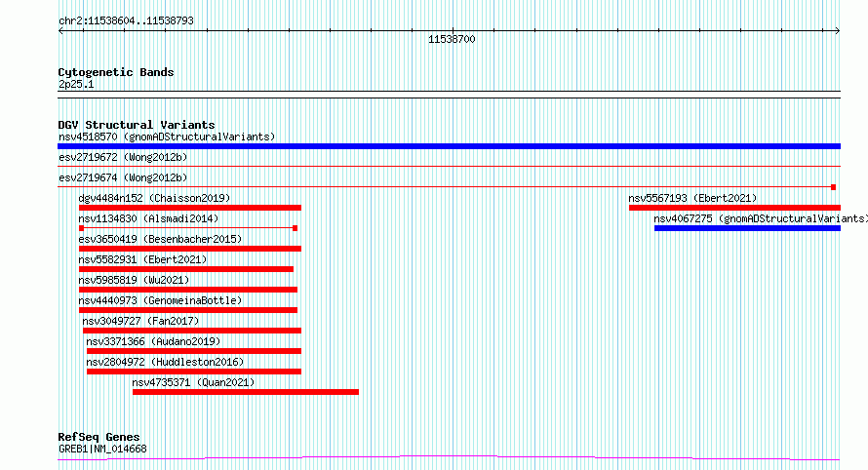Click the left arrow of the ruler

60,31
